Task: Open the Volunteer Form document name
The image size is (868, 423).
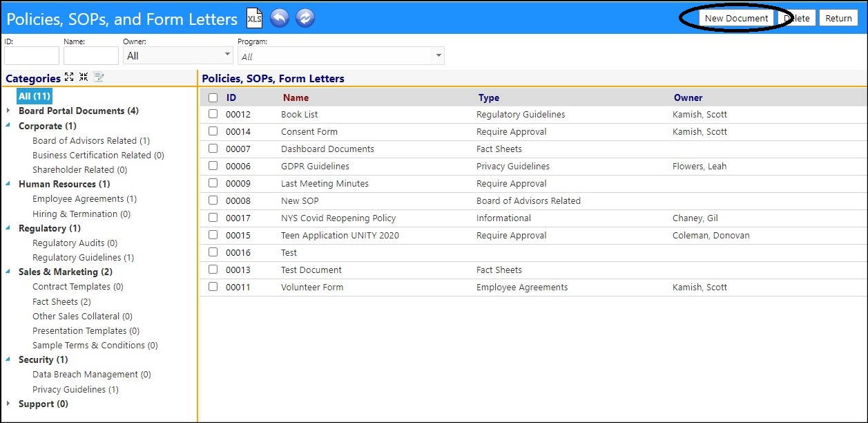Action: 312,287
